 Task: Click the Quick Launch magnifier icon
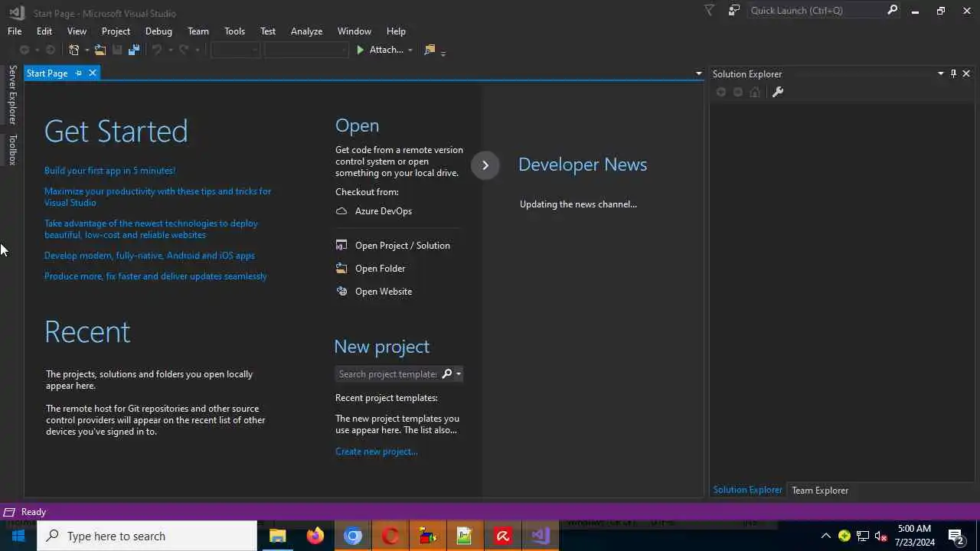click(x=892, y=11)
